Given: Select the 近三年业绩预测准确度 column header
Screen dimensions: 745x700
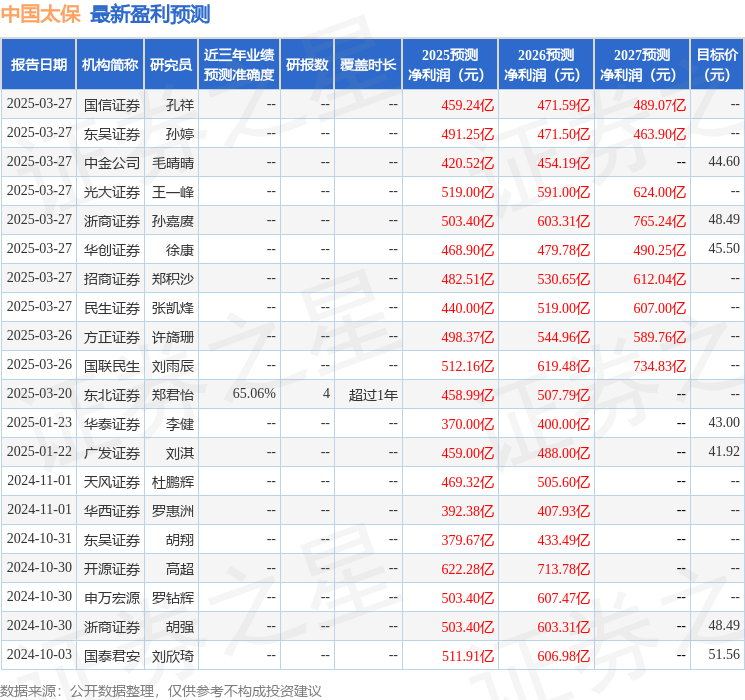Looking at the screenshot, I should click(239, 65).
